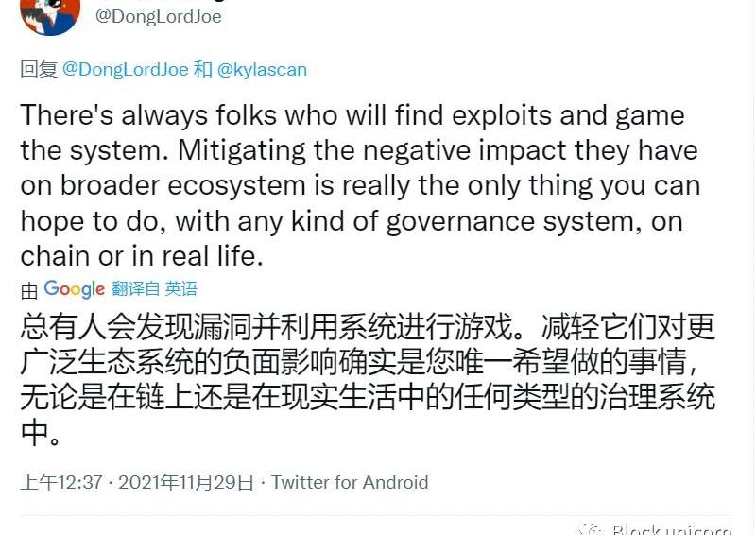Click the Chinese line beginning 无论是在链上
The width and height of the screenshot is (756, 535).
tap(369, 397)
